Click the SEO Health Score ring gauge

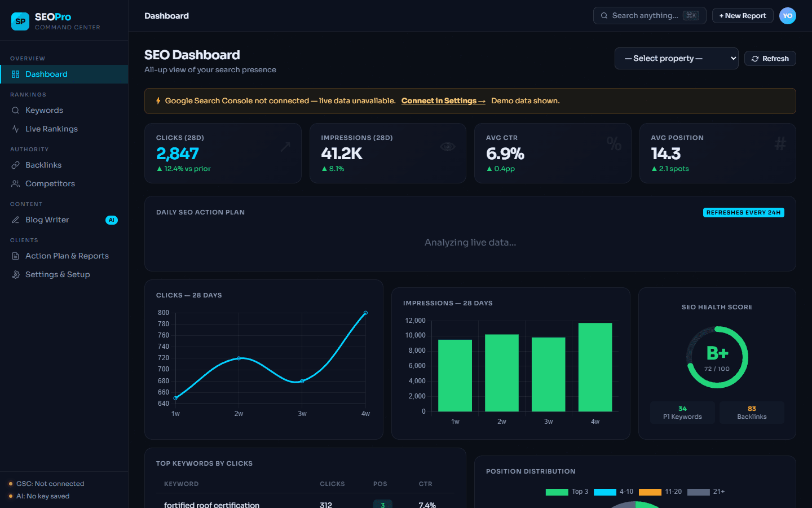[717, 357]
